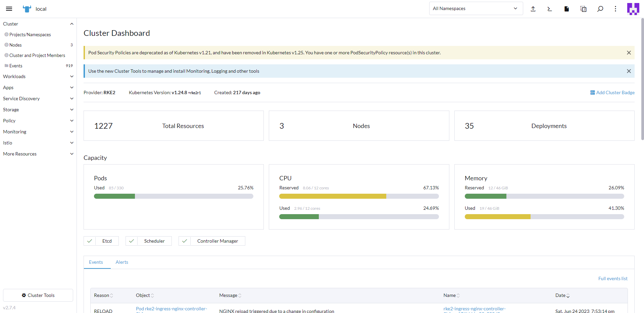Click the copy KubeConfig to clipboard icon
This screenshot has width=644, height=313.
pos(583,9)
